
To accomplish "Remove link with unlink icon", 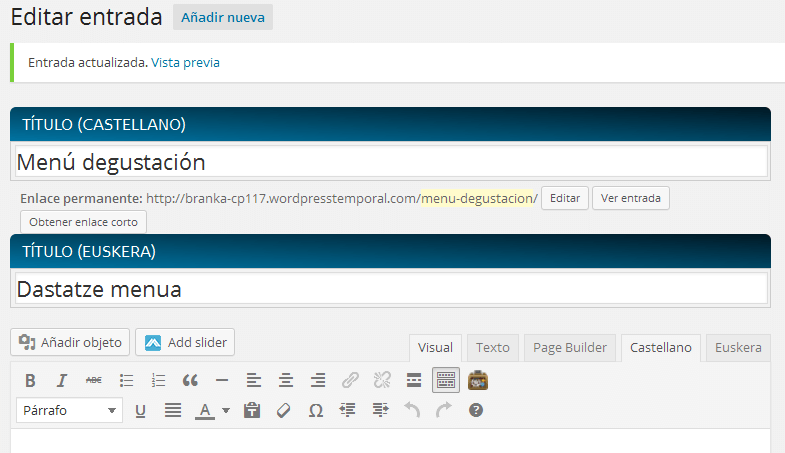I will [x=382, y=381].
